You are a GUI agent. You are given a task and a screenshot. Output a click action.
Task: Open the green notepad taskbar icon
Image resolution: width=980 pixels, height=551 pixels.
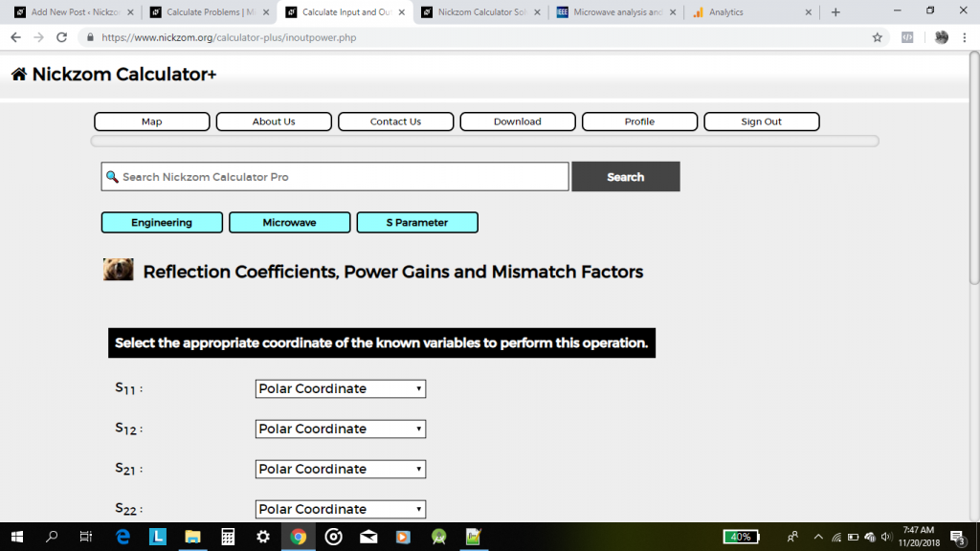coord(474,537)
